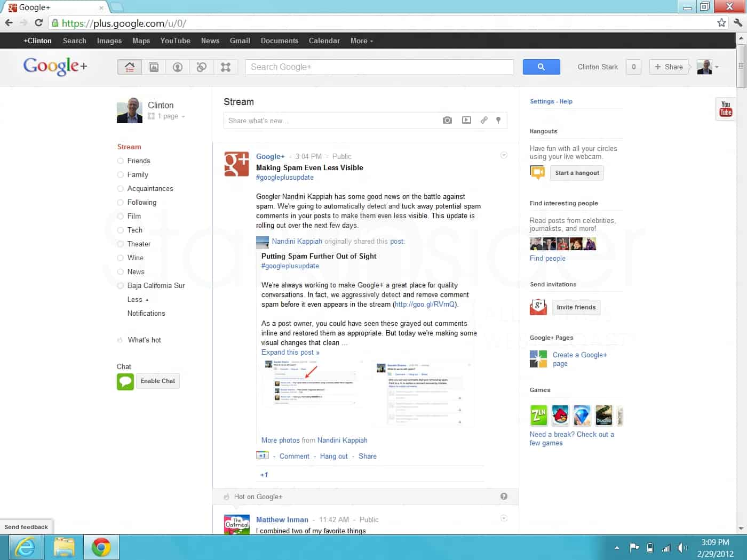747x560 pixels.
Task: Open the Angry Birds game icon
Action: (x=560, y=415)
